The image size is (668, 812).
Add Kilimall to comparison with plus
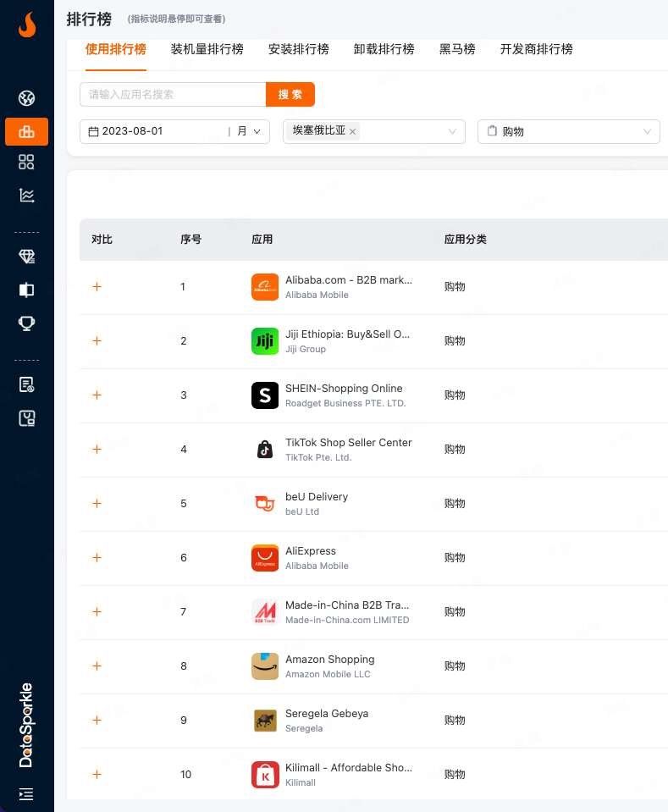pyautogui.click(x=97, y=775)
